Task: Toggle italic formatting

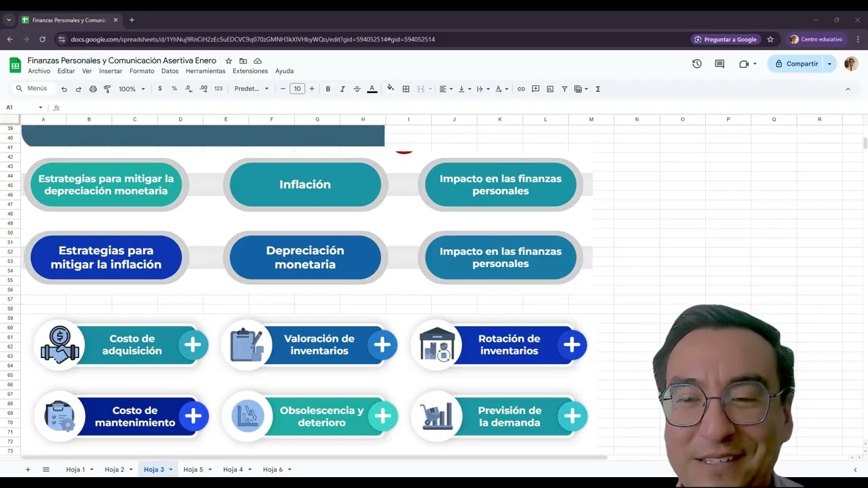Action: pyautogui.click(x=342, y=89)
